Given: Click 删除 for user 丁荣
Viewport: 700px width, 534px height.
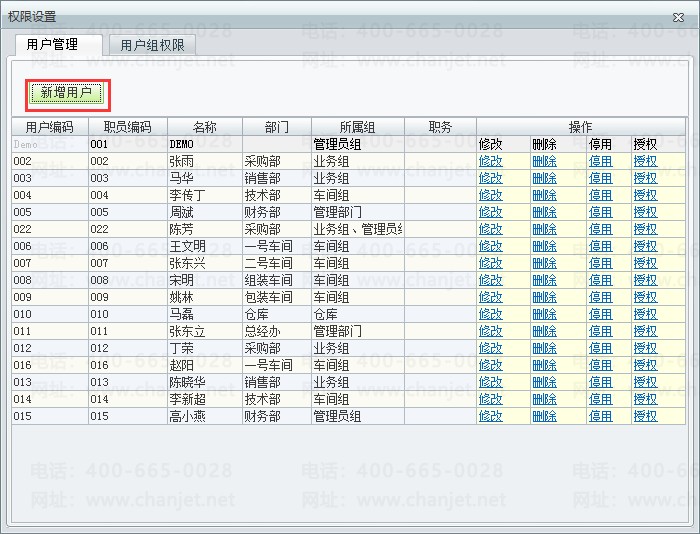Looking at the screenshot, I should pyautogui.click(x=544, y=348).
